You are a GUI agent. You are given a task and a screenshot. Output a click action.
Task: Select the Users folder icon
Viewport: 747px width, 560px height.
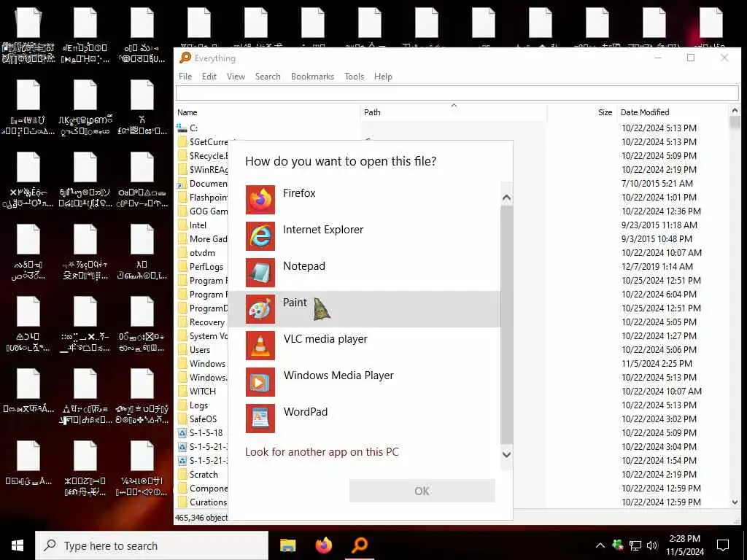point(182,349)
